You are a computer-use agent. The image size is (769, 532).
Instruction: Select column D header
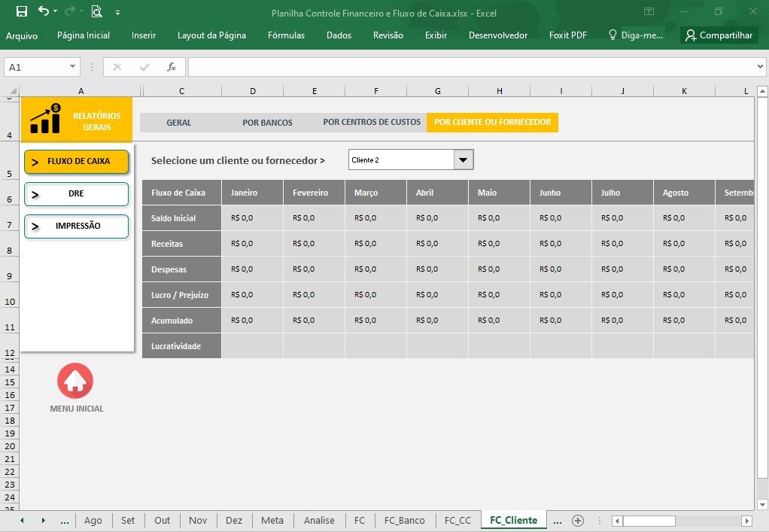tap(253, 91)
